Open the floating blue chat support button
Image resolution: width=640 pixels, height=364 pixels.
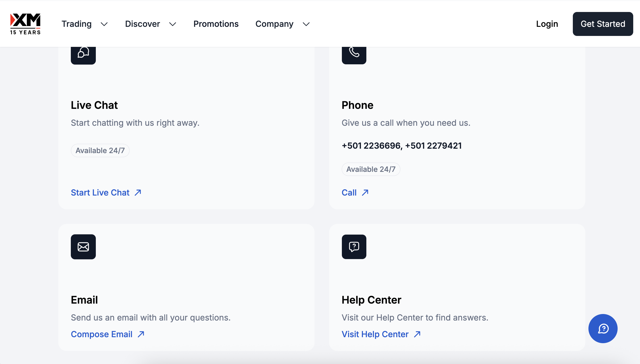click(x=603, y=328)
